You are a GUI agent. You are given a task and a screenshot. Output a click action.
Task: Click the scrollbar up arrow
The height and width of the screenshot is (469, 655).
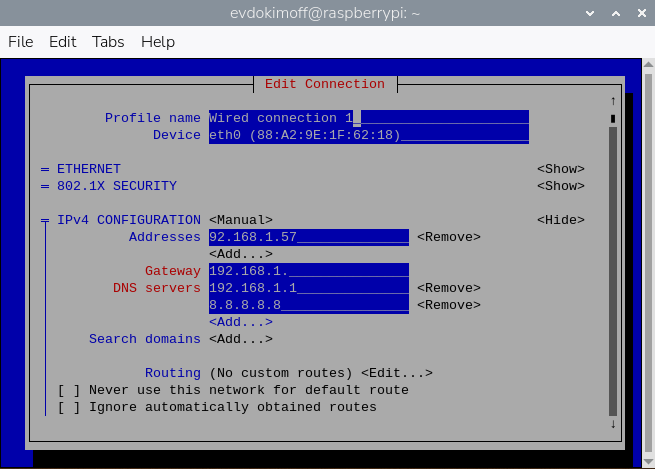(612, 101)
